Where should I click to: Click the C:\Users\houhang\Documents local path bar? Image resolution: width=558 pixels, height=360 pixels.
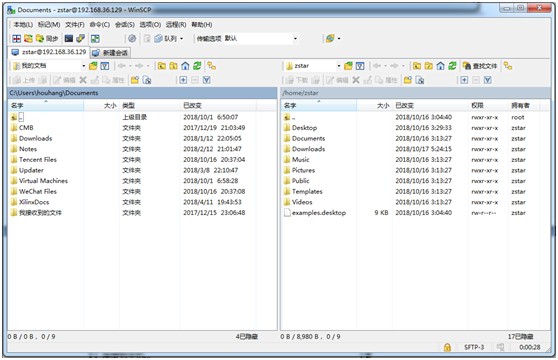(x=142, y=93)
